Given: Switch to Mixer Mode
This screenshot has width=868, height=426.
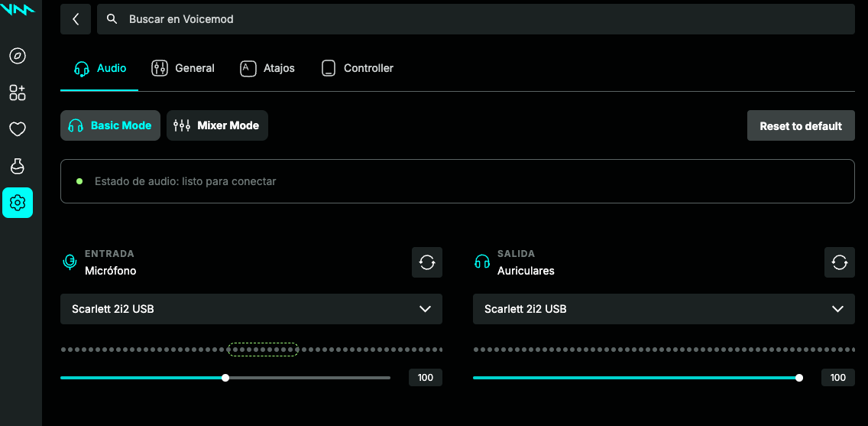Looking at the screenshot, I should [x=217, y=125].
